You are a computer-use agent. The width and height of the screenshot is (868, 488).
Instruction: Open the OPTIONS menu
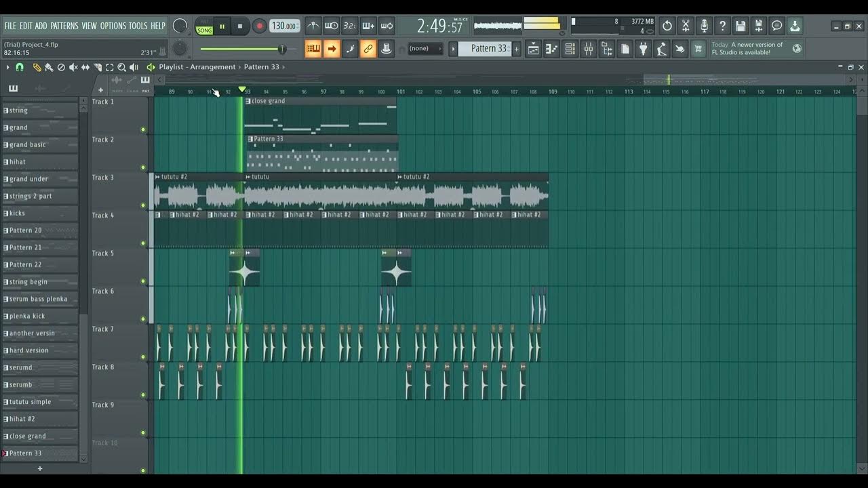[113, 26]
